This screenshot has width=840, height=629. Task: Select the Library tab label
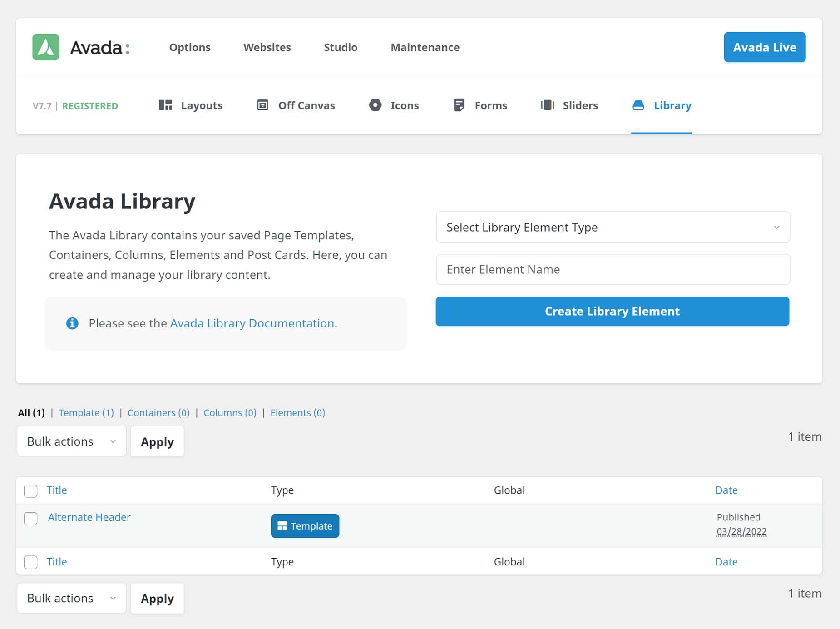point(672,105)
